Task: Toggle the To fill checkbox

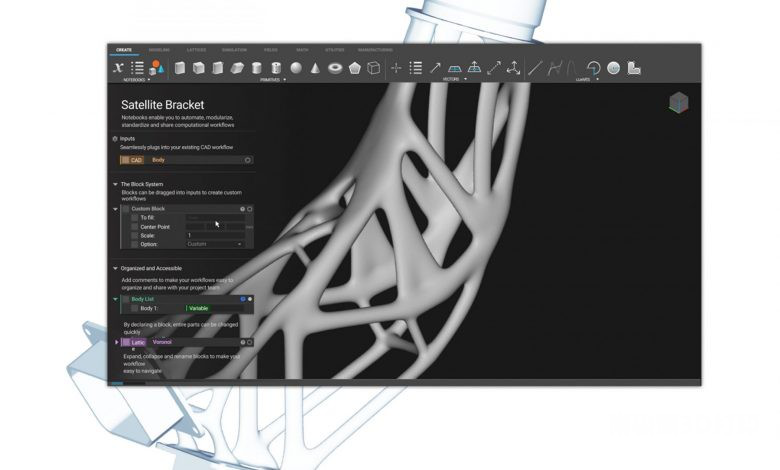Action: (x=134, y=218)
